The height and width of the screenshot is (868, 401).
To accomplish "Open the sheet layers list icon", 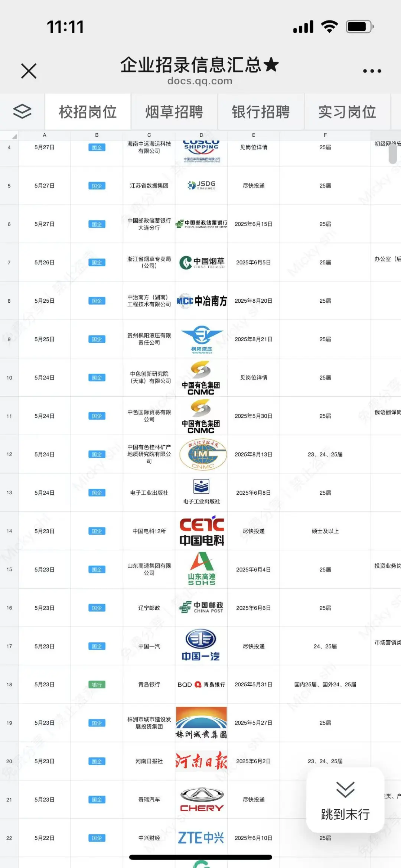I will pos(22,111).
